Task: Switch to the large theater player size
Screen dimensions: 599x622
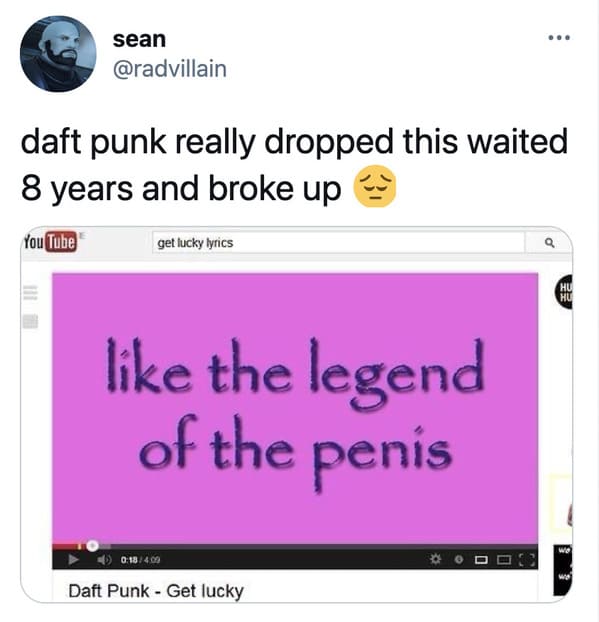Action: [504, 560]
